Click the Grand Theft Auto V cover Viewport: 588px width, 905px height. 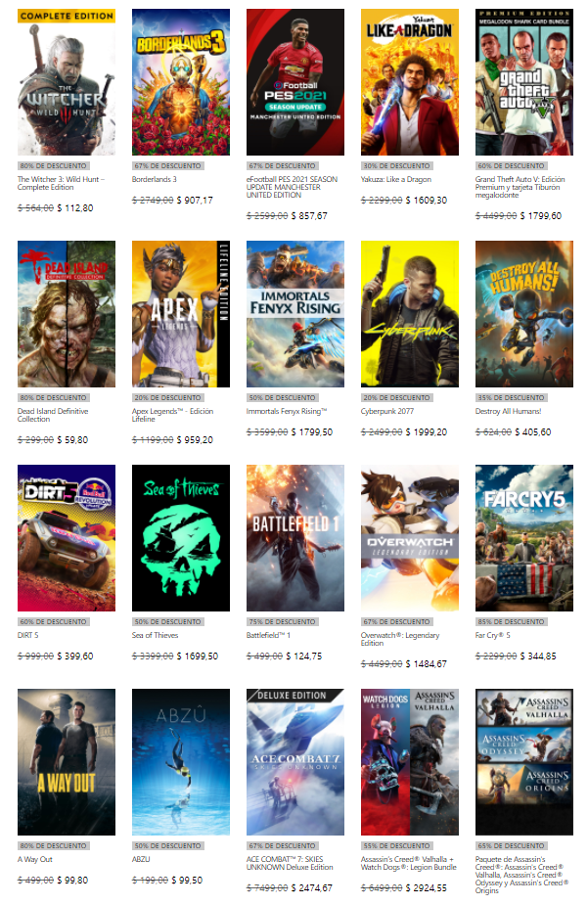pos(523,82)
